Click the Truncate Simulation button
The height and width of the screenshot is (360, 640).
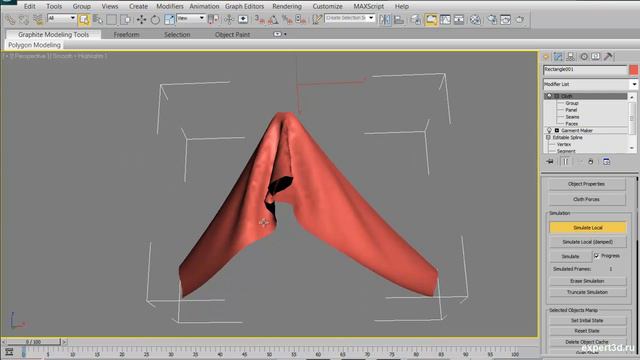[x=588, y=292]
